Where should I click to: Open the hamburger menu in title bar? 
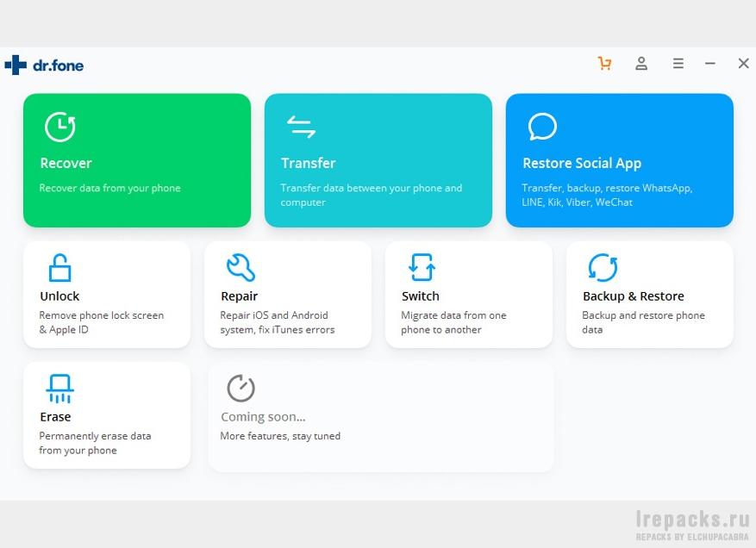[678, 64]
